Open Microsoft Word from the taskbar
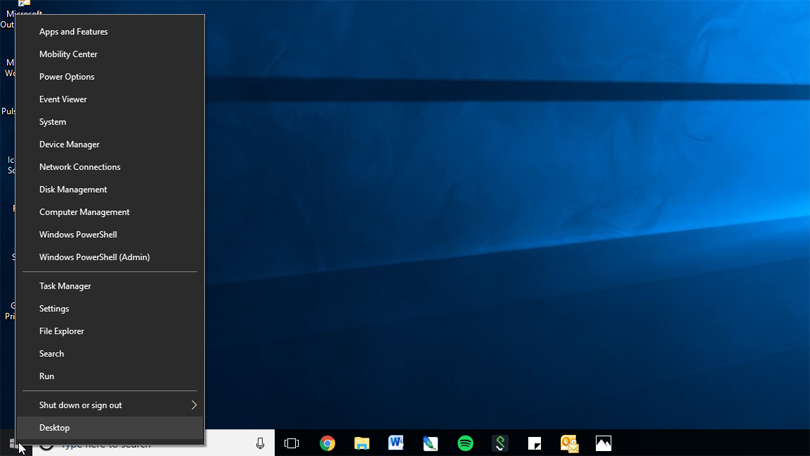This screenshot has height=456, width=810. point(396,443)
